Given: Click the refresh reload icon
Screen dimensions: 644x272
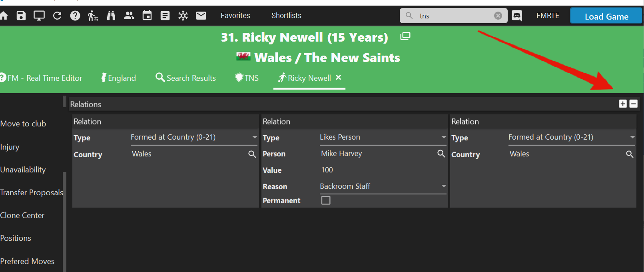Looking at the screenshot, I should pos(57,16).
